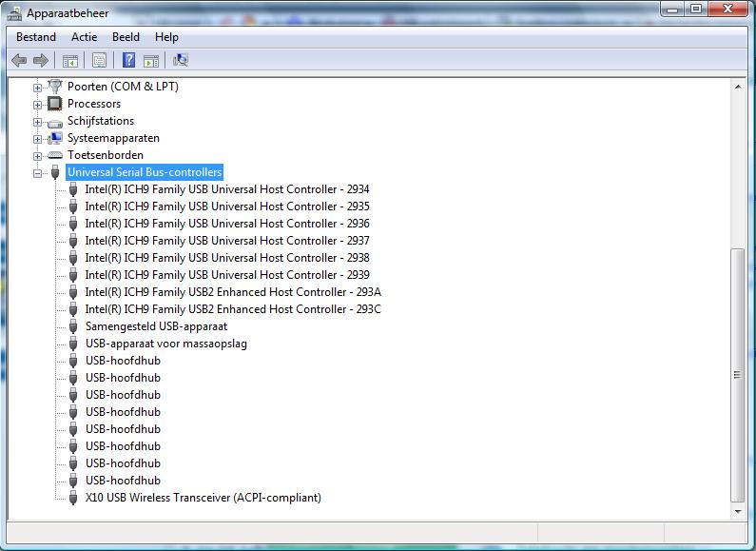Click USB icon beside Samengesteld USB-apparaat
This screenshot has height=551, width=756.
pyautogui.click(x=73, y=326)
